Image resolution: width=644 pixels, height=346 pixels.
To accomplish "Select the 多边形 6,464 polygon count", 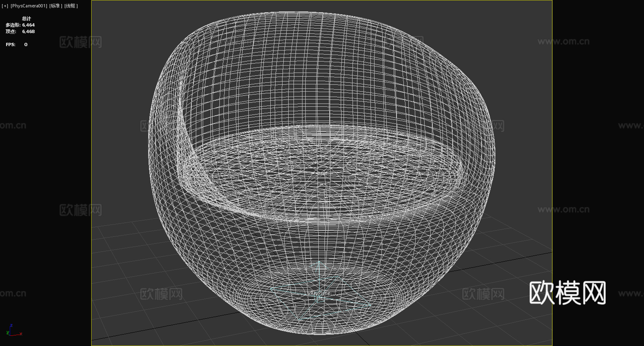I will click(x=20, y=25).
